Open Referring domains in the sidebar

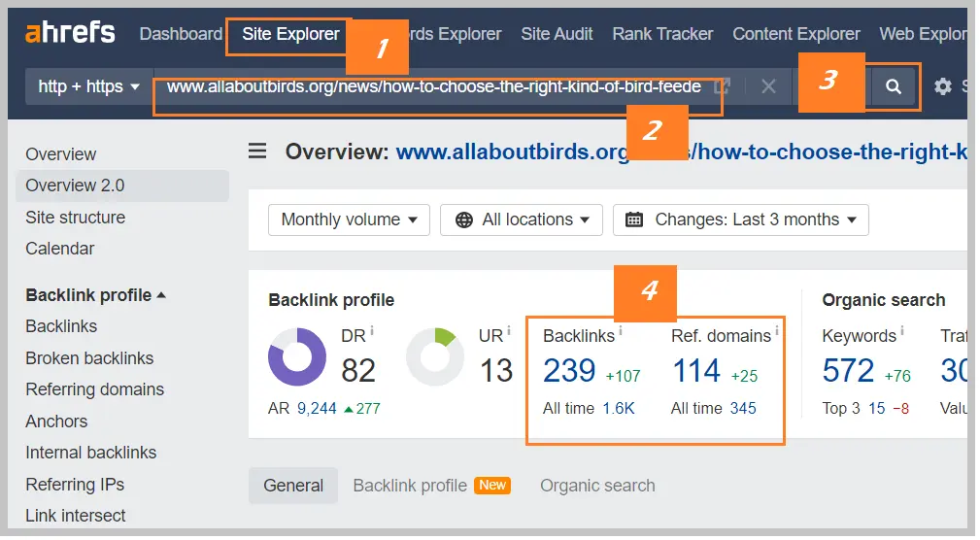click(94, 389)
